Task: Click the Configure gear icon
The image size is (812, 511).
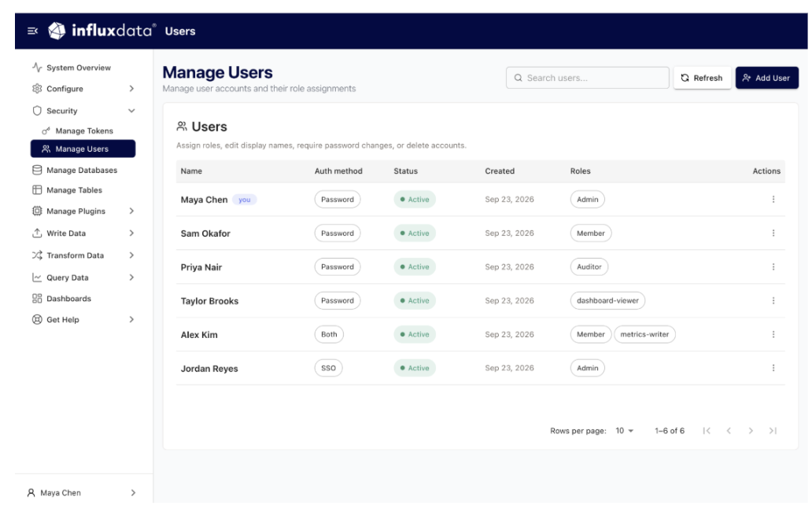Action: [37, 88]
